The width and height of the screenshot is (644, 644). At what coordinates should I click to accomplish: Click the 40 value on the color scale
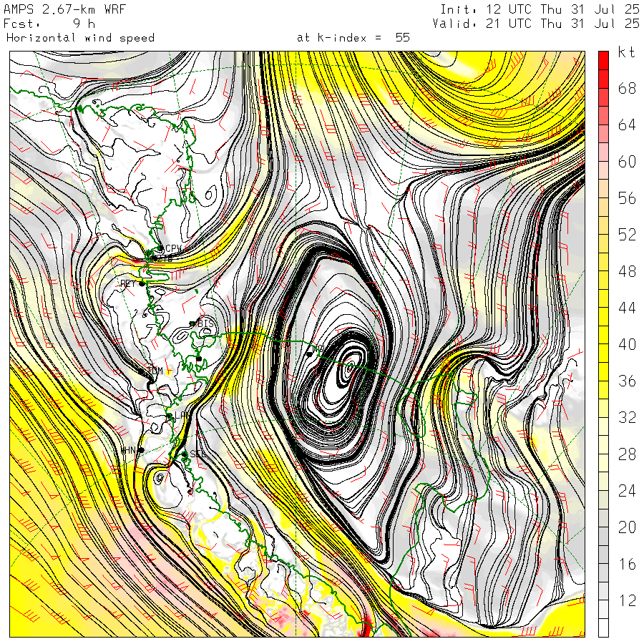627,344
